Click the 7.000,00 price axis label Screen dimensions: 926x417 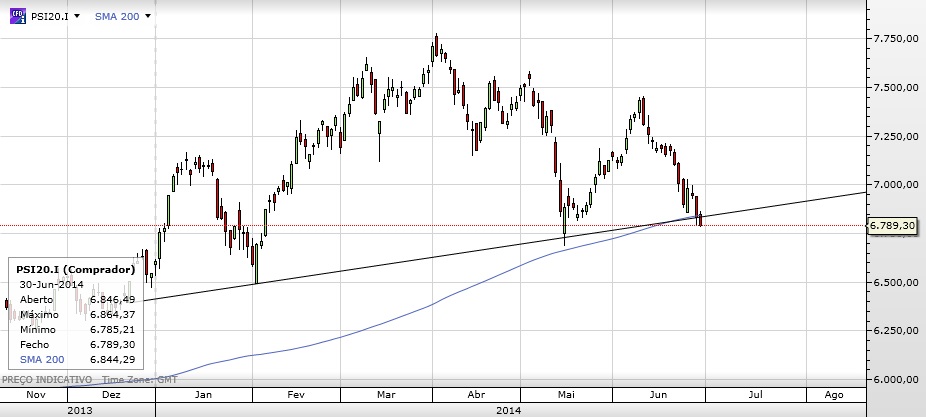pyautogui.click(x=895, y=185)
